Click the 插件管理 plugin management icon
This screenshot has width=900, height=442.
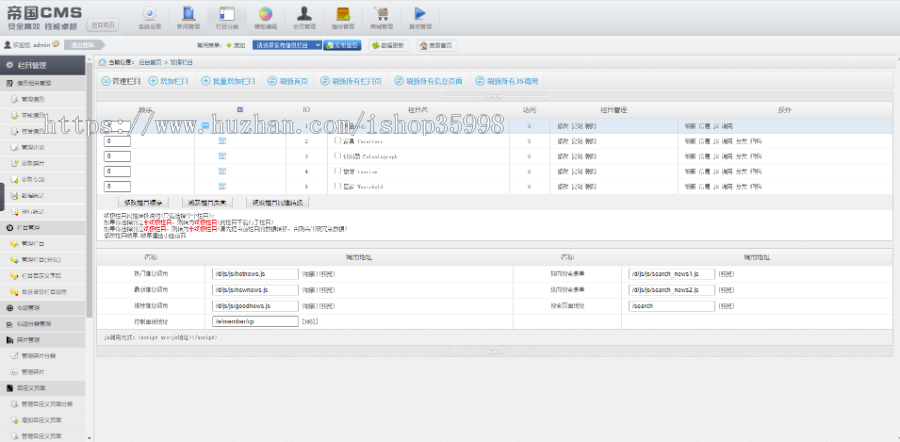point(343,16)
